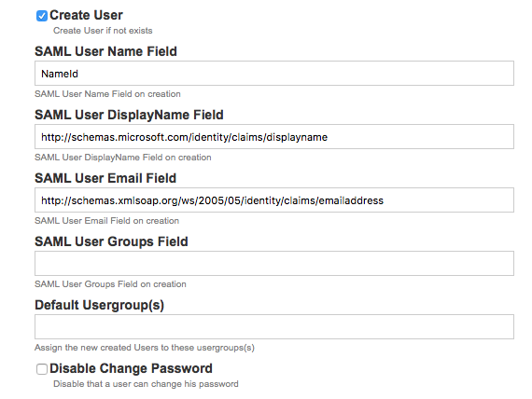Click the SAML User Name Field heading
Viewport: 532px width, 399px height.
point(105,51)
